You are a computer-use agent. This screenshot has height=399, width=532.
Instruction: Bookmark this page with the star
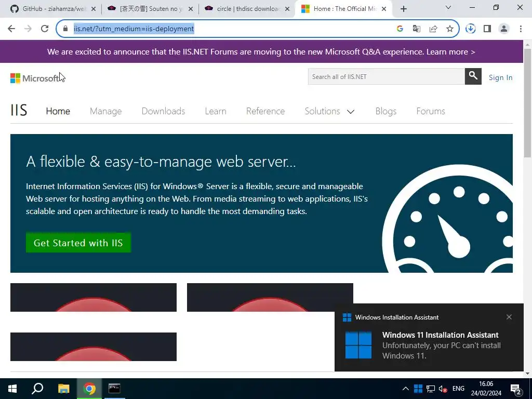tap(450, 29)
